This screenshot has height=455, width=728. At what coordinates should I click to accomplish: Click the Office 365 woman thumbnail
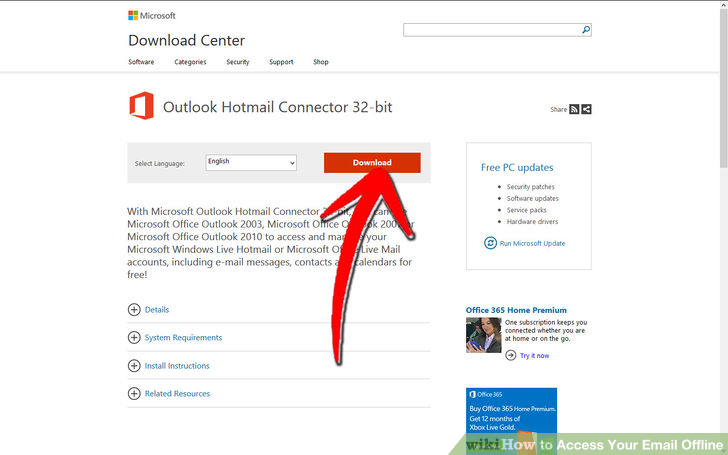(x=484, y=335)
